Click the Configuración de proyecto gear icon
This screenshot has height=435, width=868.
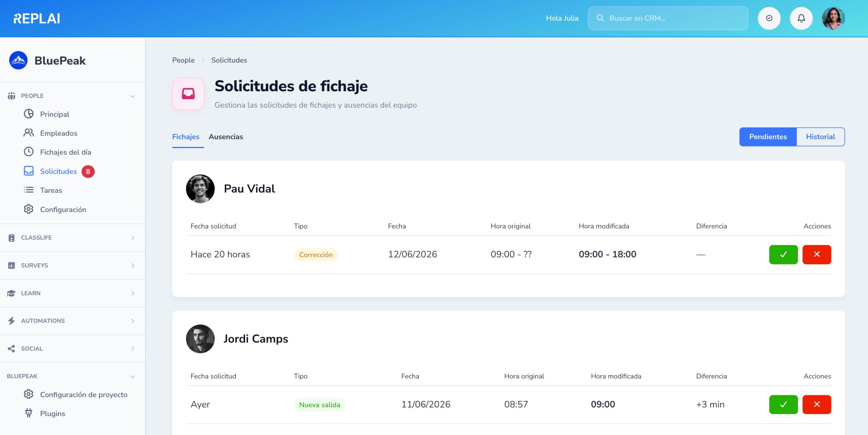point(28,394)
